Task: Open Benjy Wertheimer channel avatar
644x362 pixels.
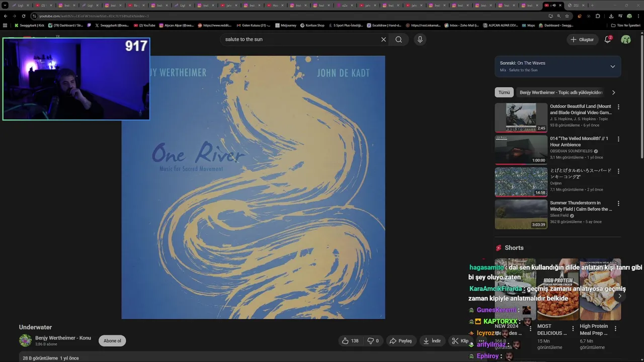Action: (25, 341)
